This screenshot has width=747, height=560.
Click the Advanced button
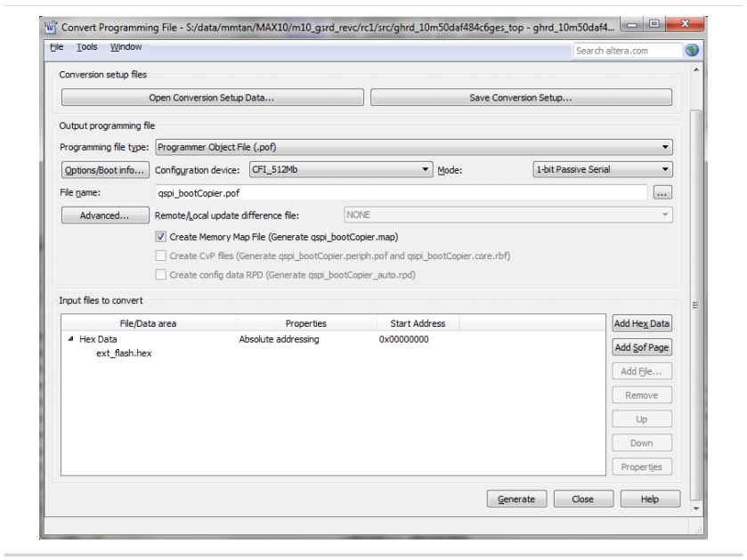pyautogui.click(x=105, y=215)
